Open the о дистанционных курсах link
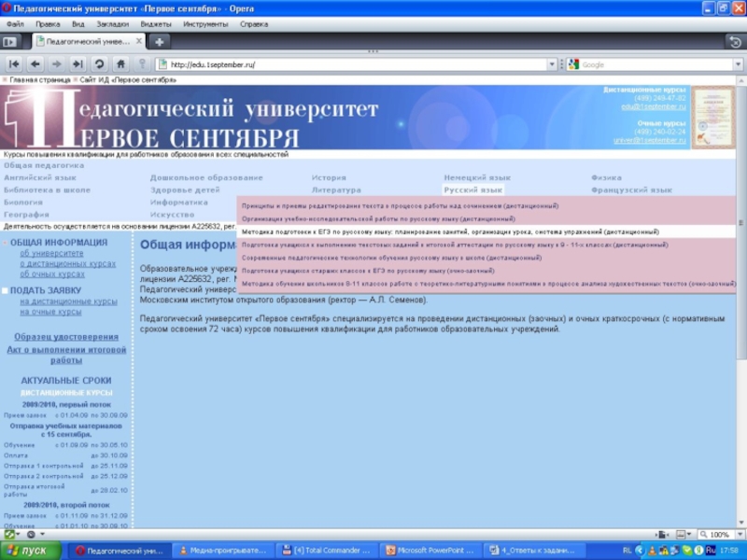 (67, 264)
